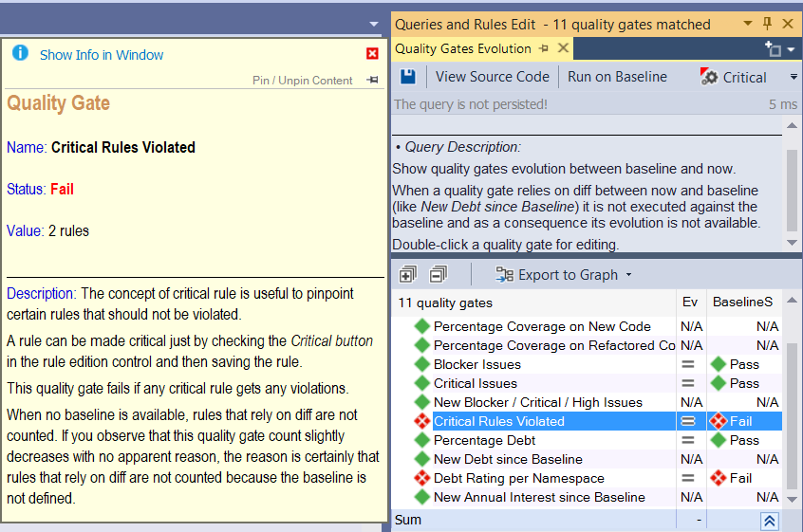This screenshot has height=532, width=803.
Task: Select Percentage Coverage on Refactored Code row
Action: pyautogui.click(x=554, y=345)
